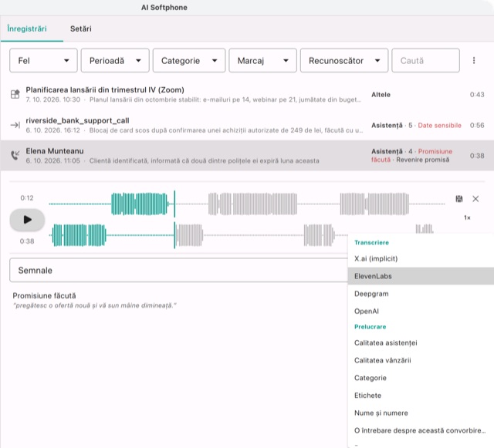Run Calitatea asistenței processing
This screenshot has height=448, width=494.
(x=421, y=342)
